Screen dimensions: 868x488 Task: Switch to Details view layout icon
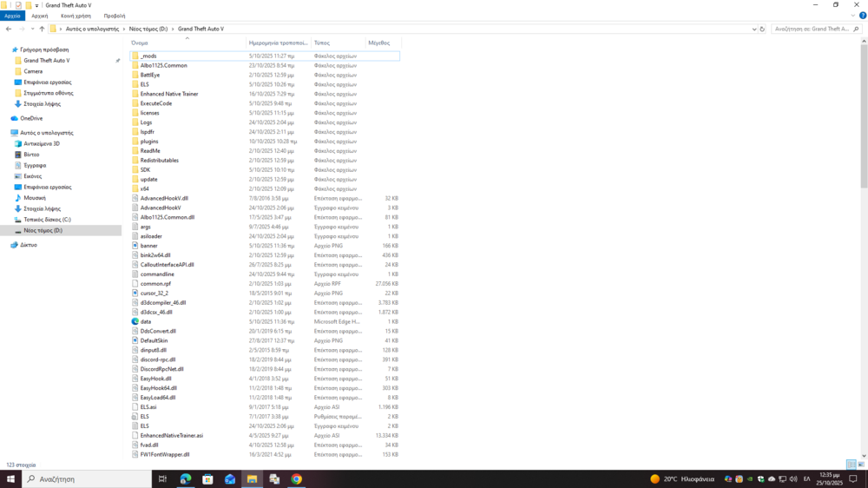[x=852, y=465]
